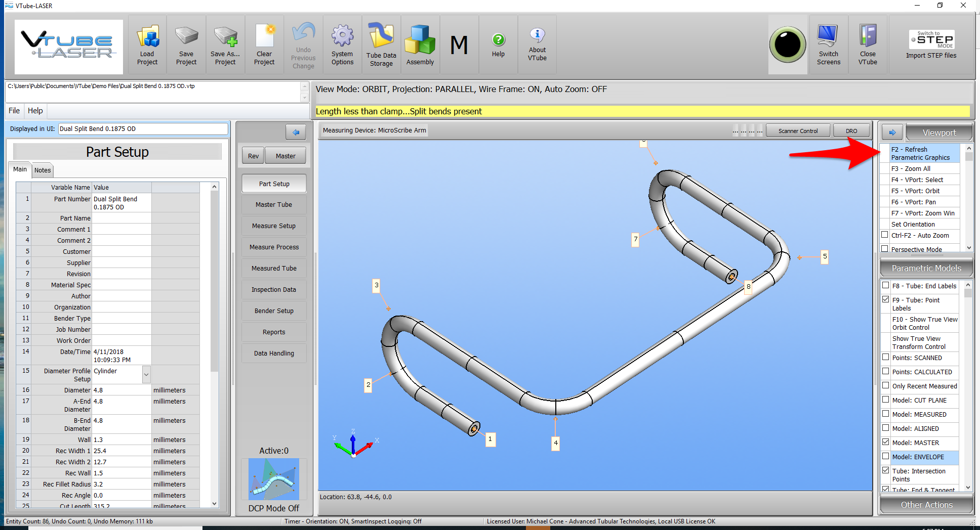The height and width of the screenshot is (530, 980).
Task: Uncheck Model: MASTER checkbox
Action: pyautogui.click(x=885, y=442)
